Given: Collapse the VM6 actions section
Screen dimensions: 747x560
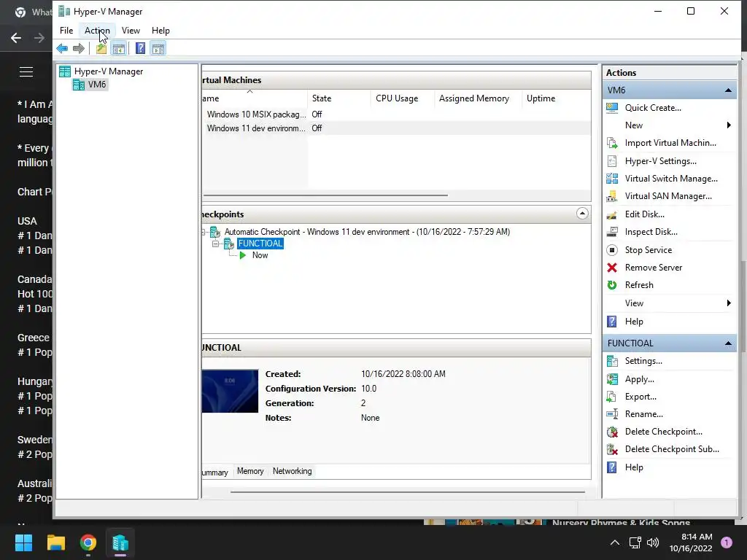Looking at the screenshot, I should [728, 90].
